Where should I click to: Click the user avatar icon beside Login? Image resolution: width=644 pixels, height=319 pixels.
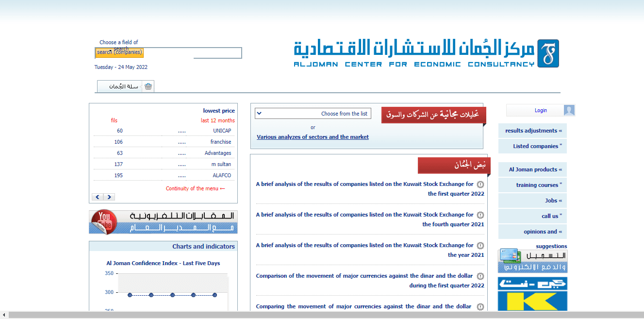[x=569, y=110]
